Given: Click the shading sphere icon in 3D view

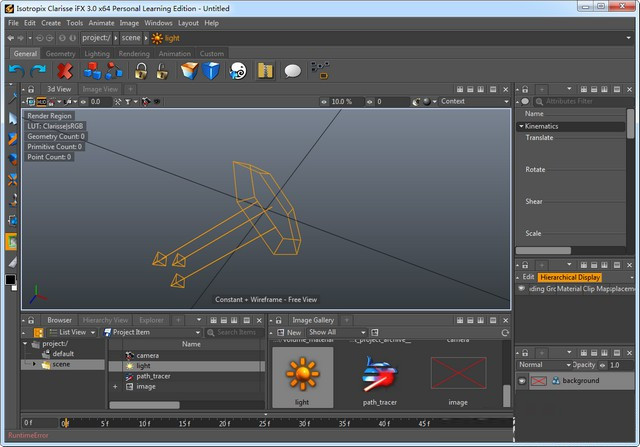Looking at the screenshot, I should [427, 102].
